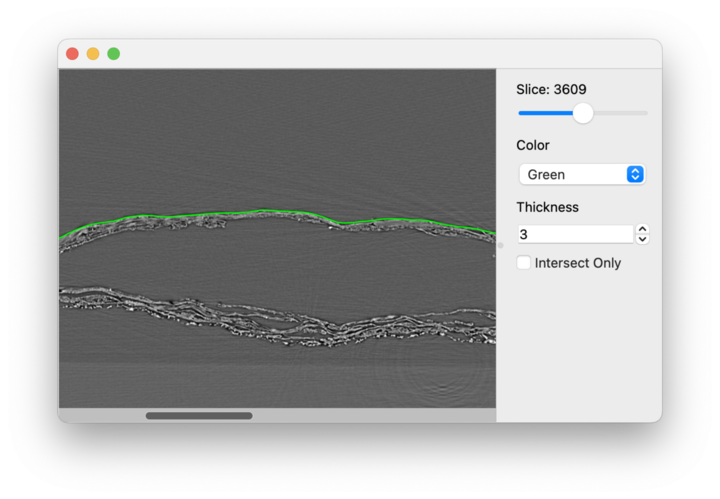Minimize the window with the yellow button
Image resolution: width=720 pixels, height=499 pixels.
pyautogui.click(x=93, y=54)
